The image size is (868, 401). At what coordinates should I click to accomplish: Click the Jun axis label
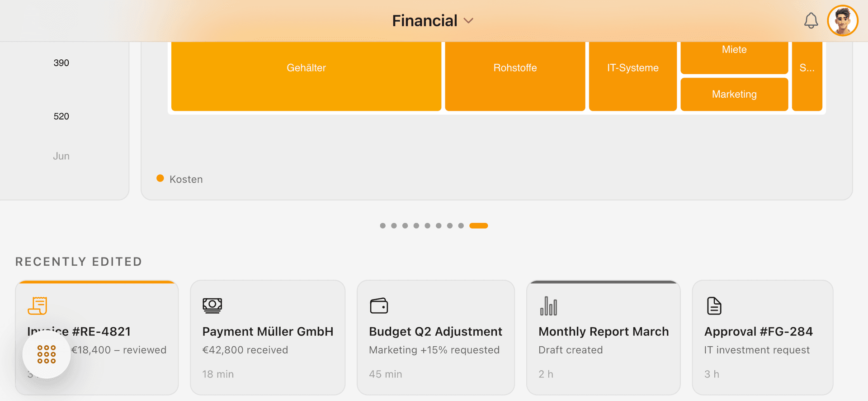coord(61,156)
